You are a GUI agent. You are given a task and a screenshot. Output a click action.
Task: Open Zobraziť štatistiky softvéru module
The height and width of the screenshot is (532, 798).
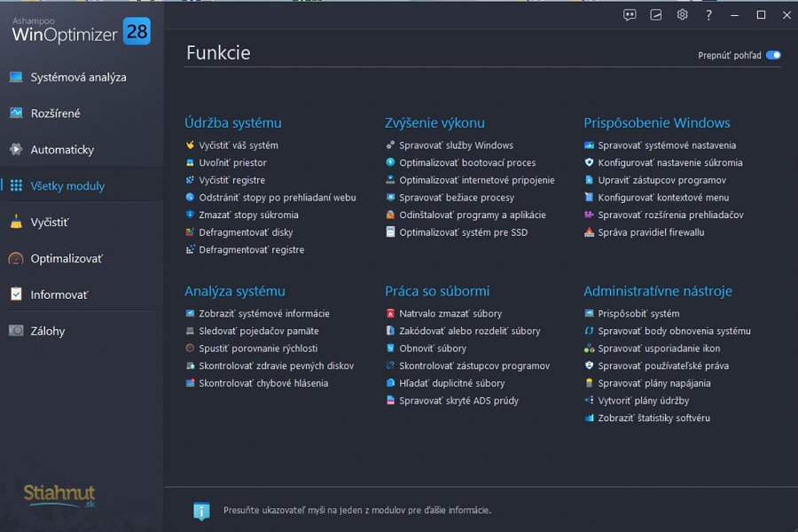click(653, 418)
